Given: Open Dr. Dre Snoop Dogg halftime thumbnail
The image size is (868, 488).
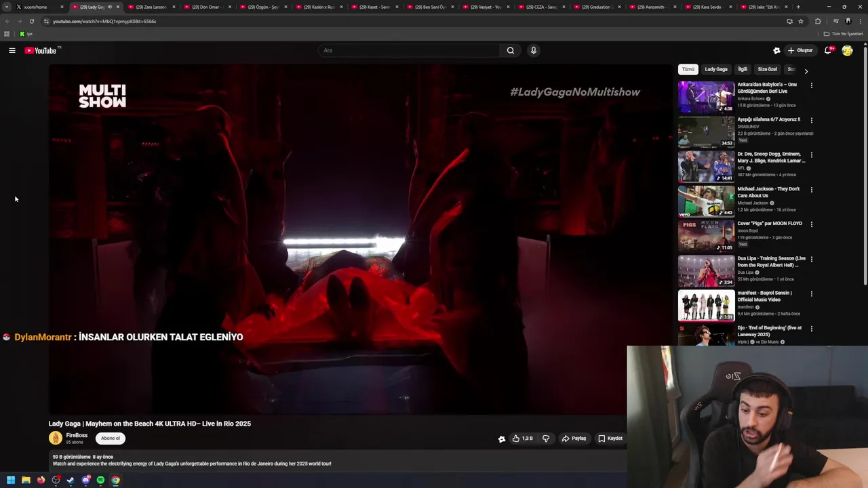Looking at the screenshot, I should pos(706,166).
